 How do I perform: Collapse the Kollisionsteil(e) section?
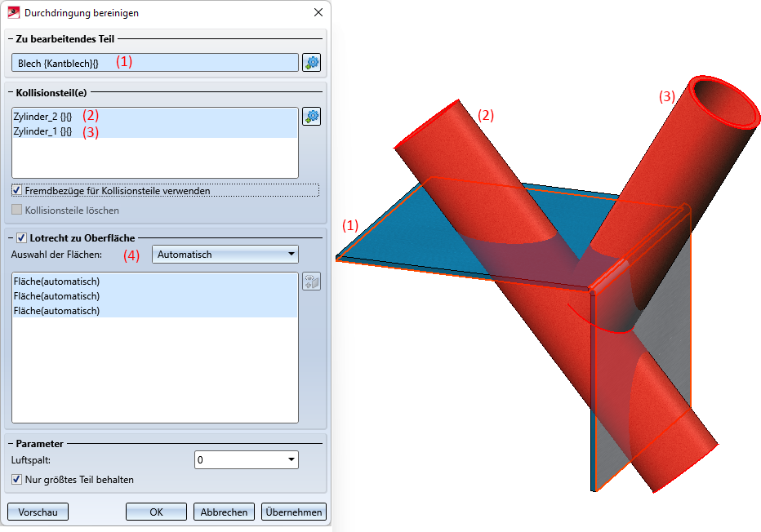pyautogui.click(x=11, y=92)
